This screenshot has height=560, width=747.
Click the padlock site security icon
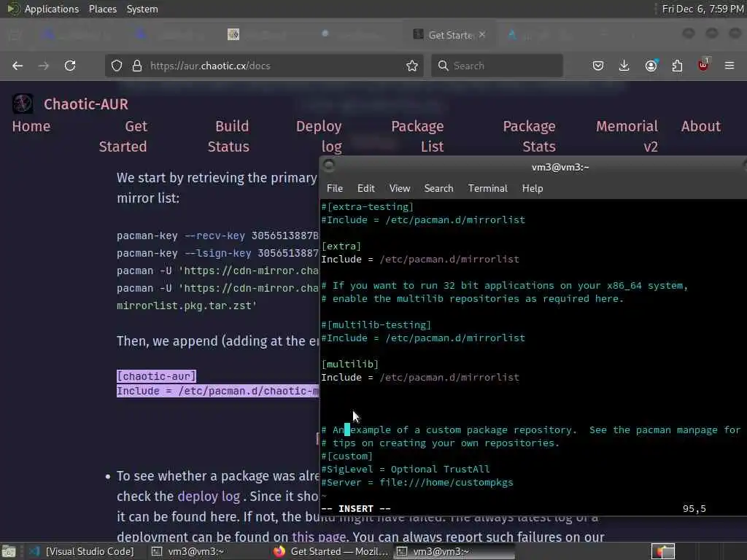coord(136,66)
